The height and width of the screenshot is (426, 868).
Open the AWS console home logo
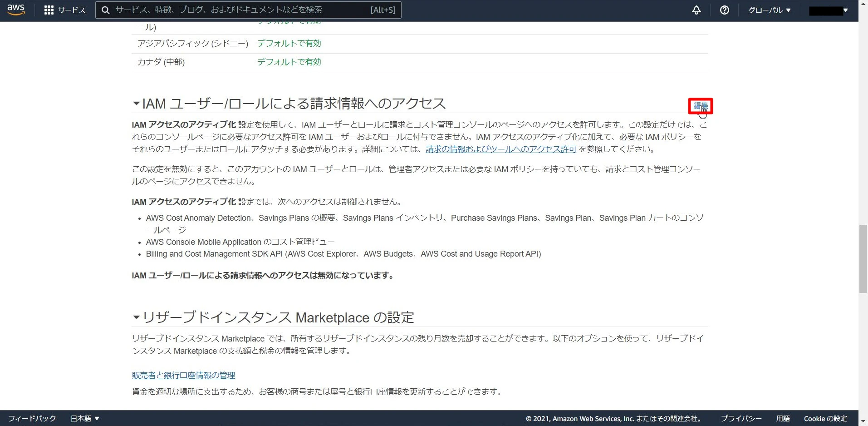[16, 10]
